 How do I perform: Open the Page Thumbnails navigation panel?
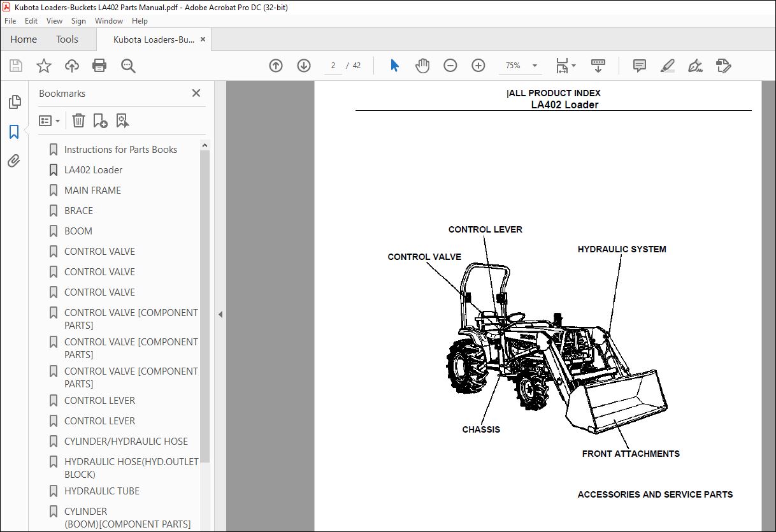tap(15, 101)
